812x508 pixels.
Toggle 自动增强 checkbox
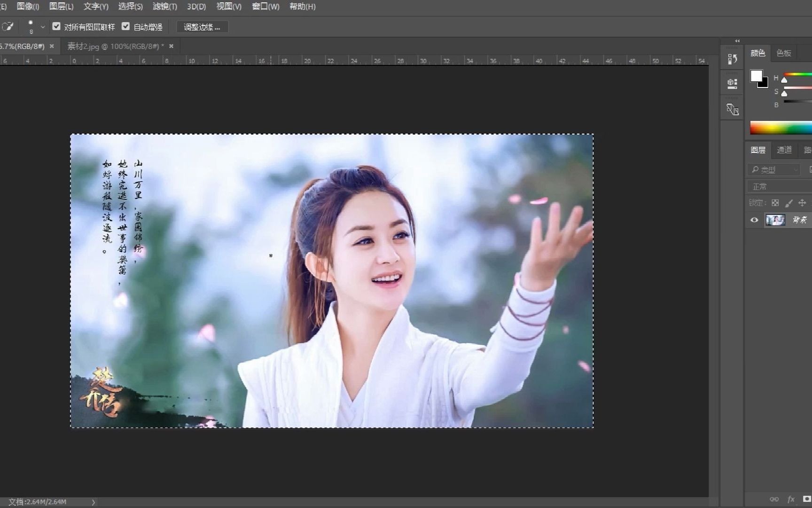(x=125, y=26)
